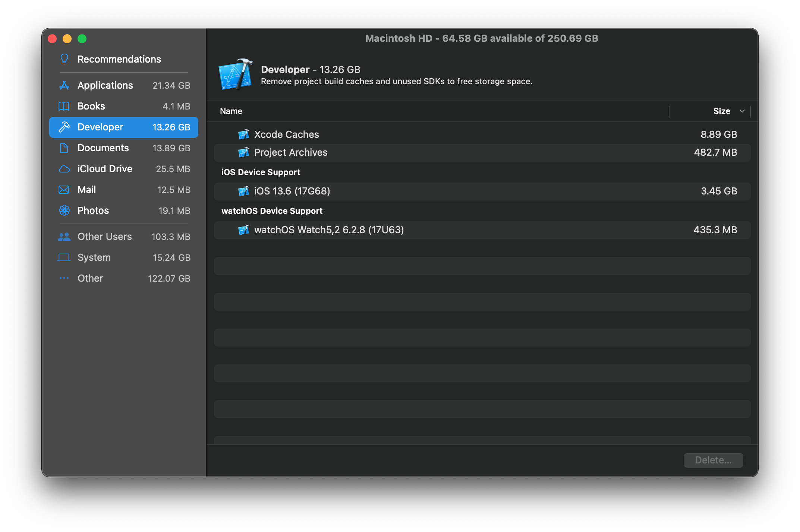Screen dimensions: 800x532
Task: Select the watchOS Watch5,2 6.2.8 row
Action: (482, 230)
